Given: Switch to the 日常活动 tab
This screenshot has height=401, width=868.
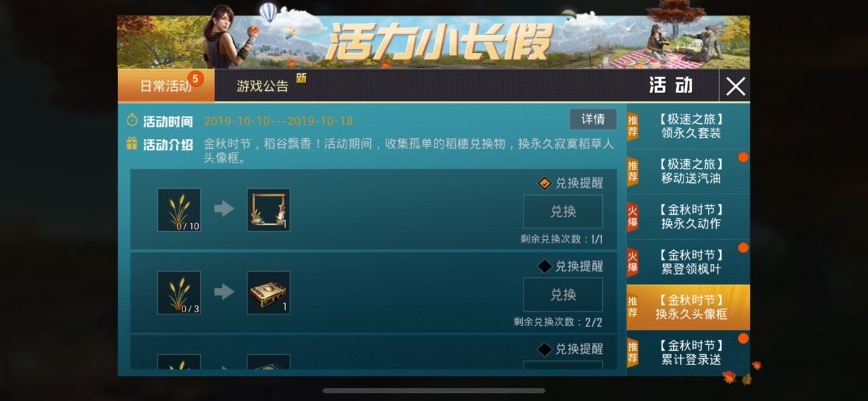Looking at the screenshot, I should (166, 86).
